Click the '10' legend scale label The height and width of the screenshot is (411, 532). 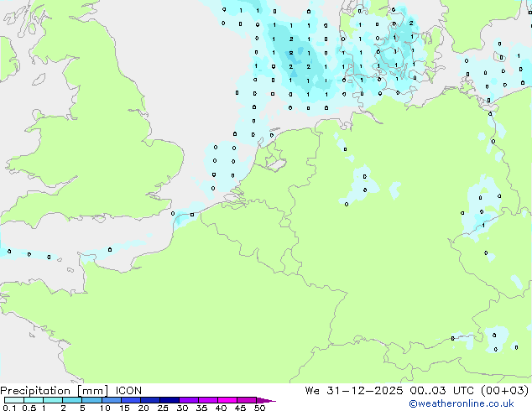pos(105,408)
